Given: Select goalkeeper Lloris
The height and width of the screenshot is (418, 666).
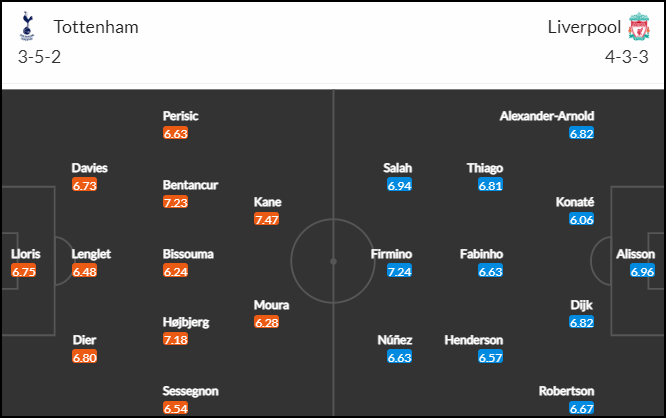Looking at the screenshot, I should click(x=25, y=254).
